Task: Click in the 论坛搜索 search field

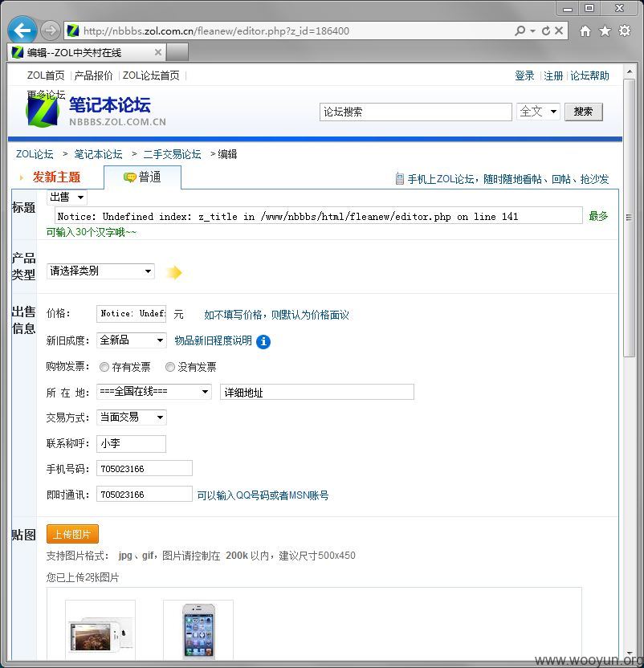Action: tap(416, 112)
